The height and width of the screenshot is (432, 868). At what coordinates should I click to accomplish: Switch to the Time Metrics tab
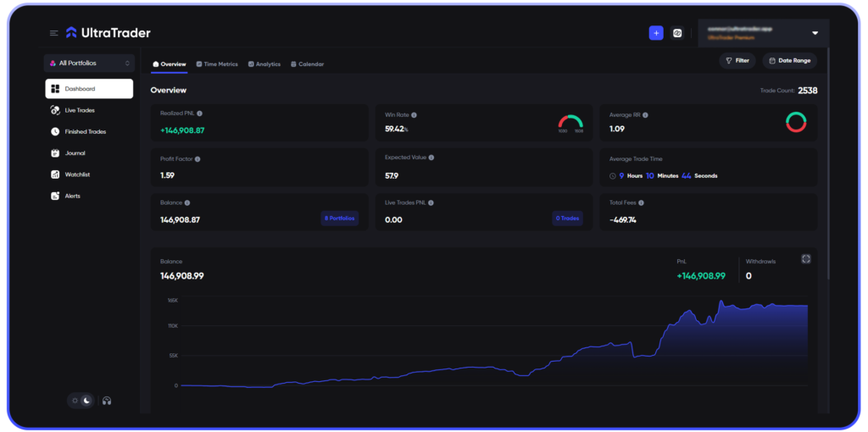click(217, 64)
